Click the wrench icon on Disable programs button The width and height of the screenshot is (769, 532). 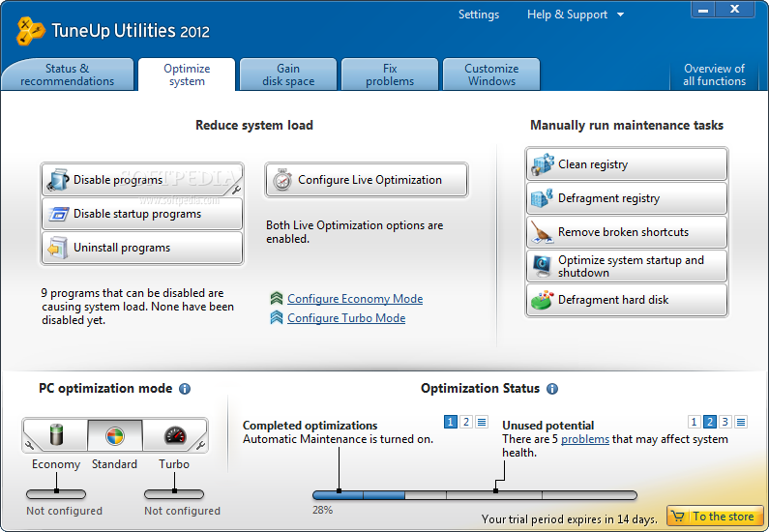coord(236,190)
